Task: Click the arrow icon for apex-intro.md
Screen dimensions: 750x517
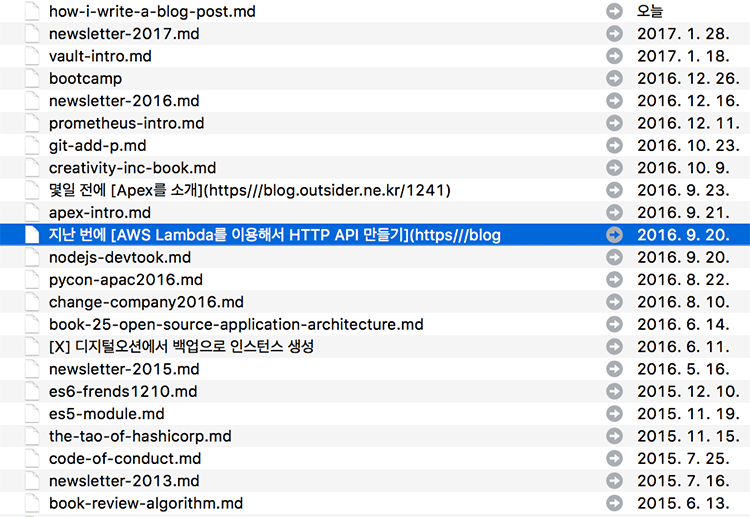Action: tap(614, 212)
